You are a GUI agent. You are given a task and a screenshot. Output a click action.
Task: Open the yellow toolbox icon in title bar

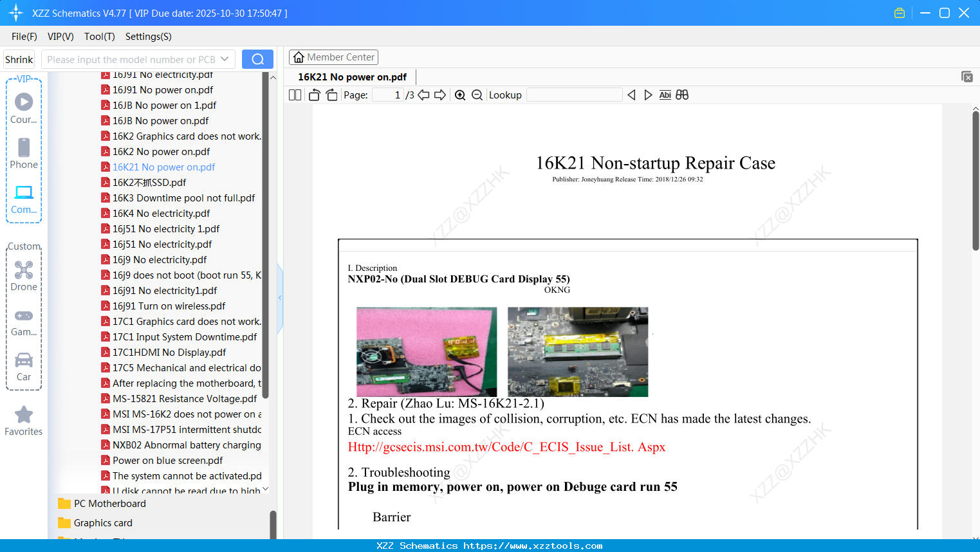[900, 13]
